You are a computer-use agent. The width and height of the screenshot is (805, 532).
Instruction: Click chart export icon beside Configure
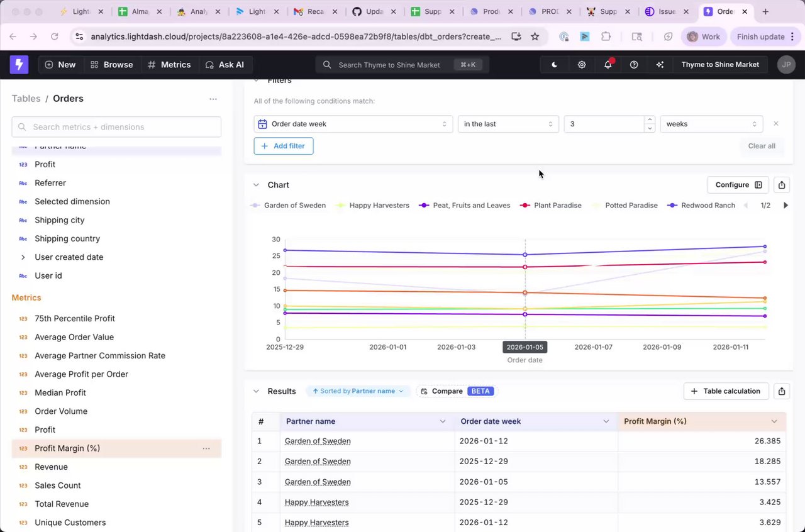click(x=781, y=185)
